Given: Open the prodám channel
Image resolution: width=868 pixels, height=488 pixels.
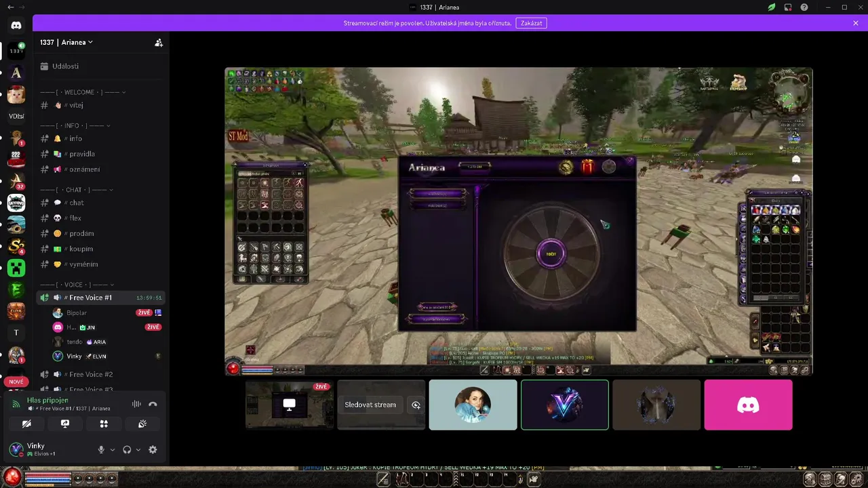Looking at the screenshot, I should pyautogui.click(x=102, y=233).
